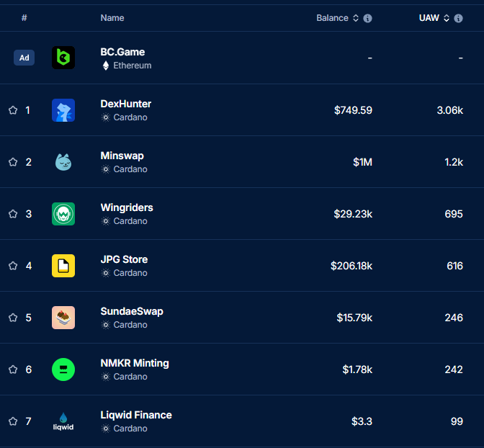
Task: Open the BC.Game ad link
Action: pyautogui.click(x=122, y=52)
